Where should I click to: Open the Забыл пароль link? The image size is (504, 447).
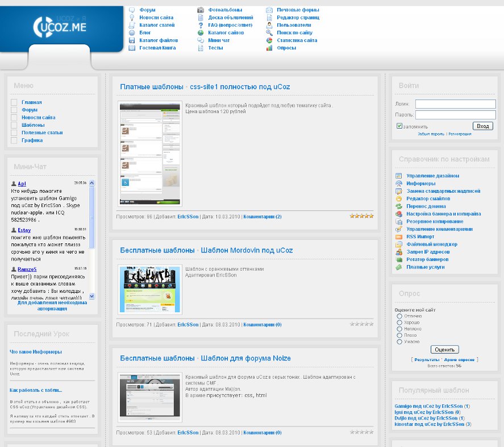pyautogui.click(x=431, y=134)
